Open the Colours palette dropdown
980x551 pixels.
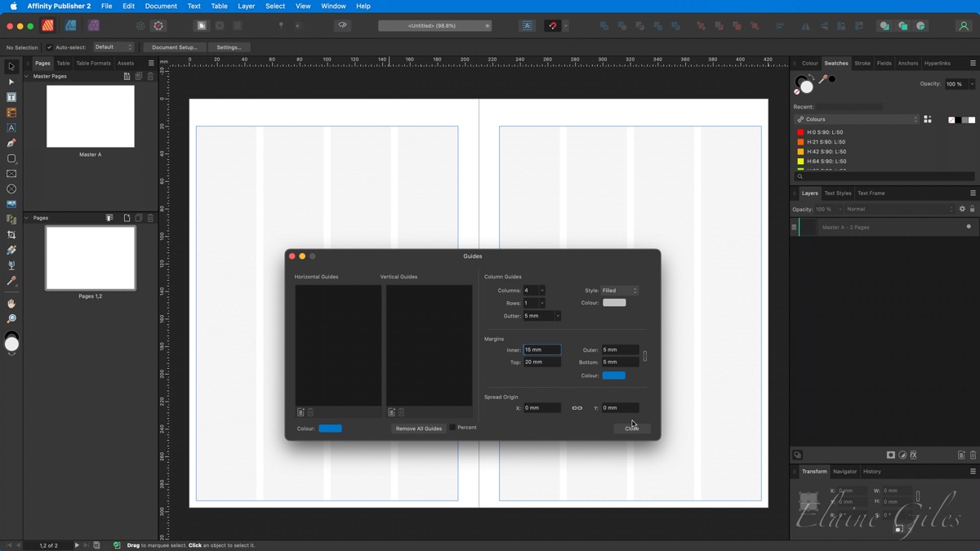857,119
